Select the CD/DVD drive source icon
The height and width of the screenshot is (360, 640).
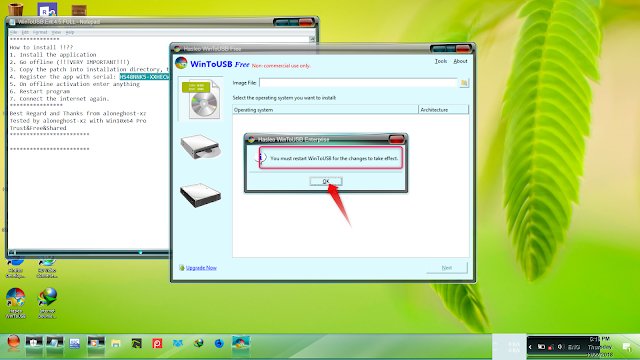pos(200,147)
